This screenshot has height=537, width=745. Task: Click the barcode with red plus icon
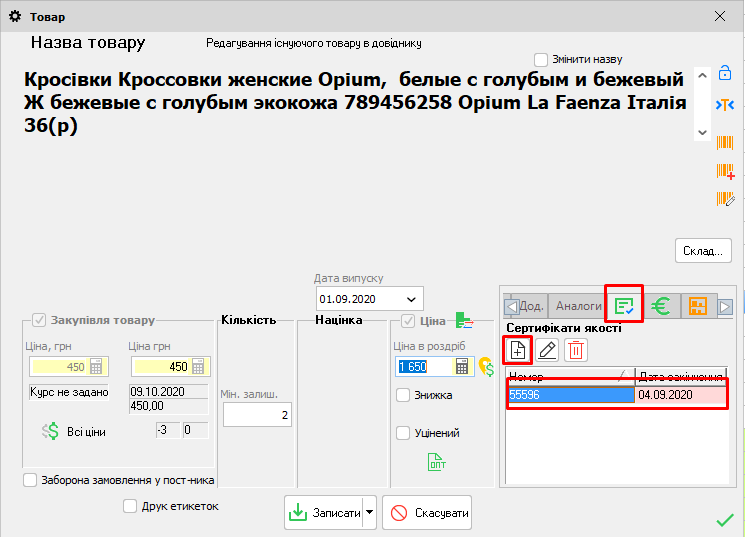pyautogui.click(x=725, y=171)
